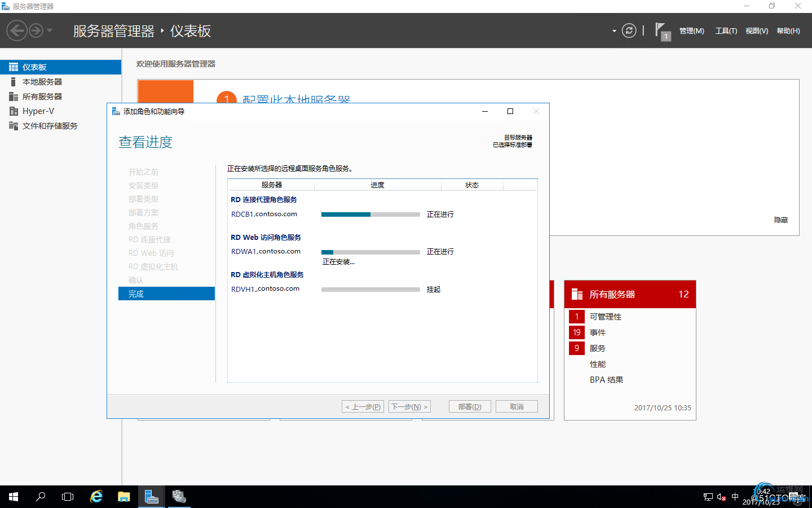Click the 上一步(P) button in wizard
The width and height of the screenshot is (812, 508).
tap(363, 406)
